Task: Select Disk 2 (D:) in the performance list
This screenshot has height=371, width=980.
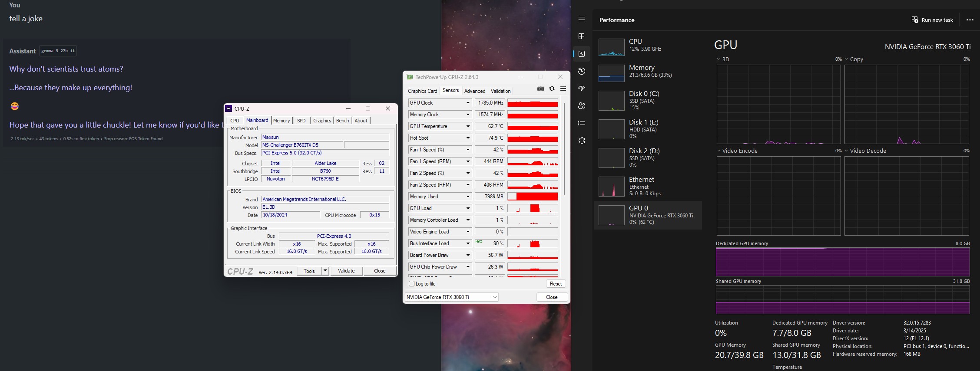Action: coord(648,158)
